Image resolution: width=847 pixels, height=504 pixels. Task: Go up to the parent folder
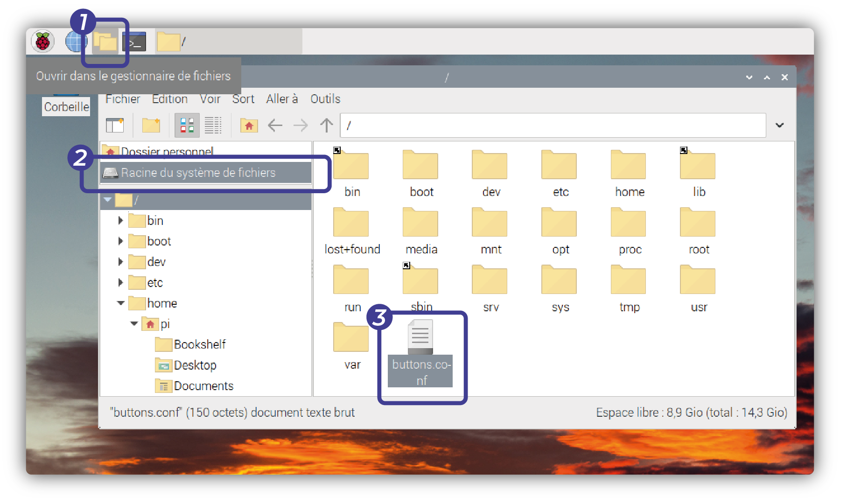point(326,125)
